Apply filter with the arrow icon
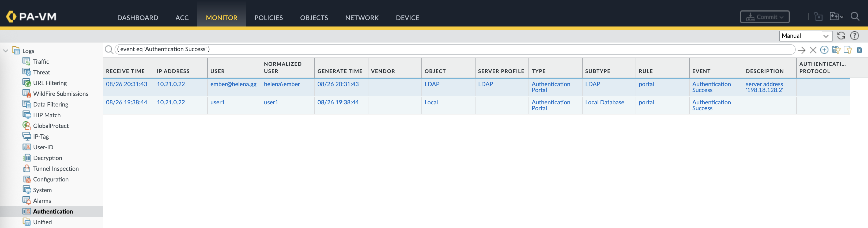Screen dimensions: 868x228 click(x=801, y=50)
